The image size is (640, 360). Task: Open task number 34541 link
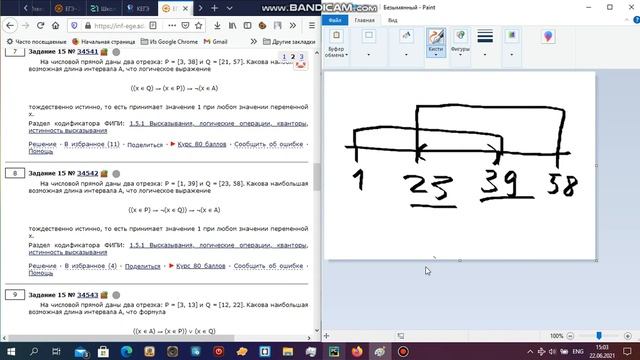click(x=88, y=51)
